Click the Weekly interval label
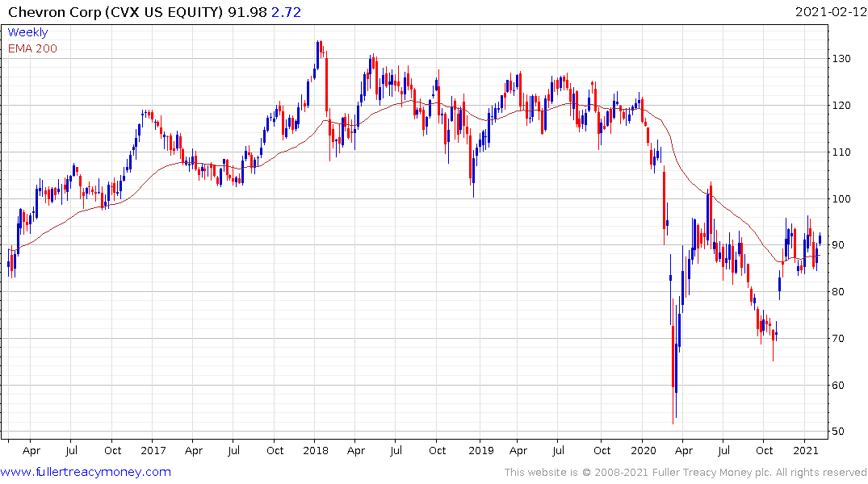The height and width of the screenshot is (484, 868). [27, 32]
